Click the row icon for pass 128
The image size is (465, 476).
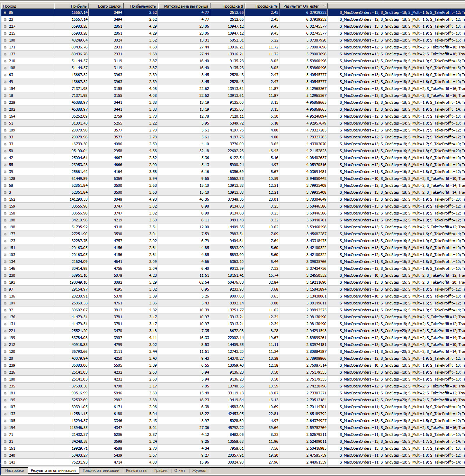[x=5, y=178]
